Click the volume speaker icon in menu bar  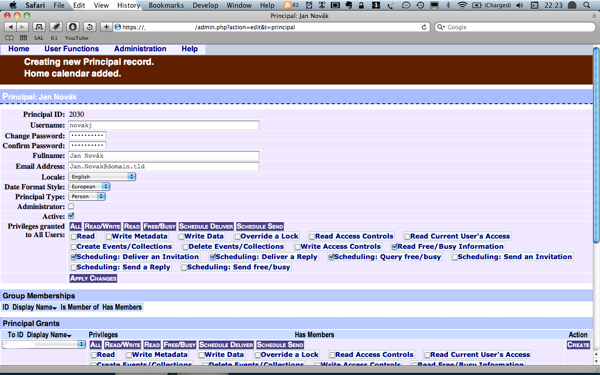(x=519, y=5)
